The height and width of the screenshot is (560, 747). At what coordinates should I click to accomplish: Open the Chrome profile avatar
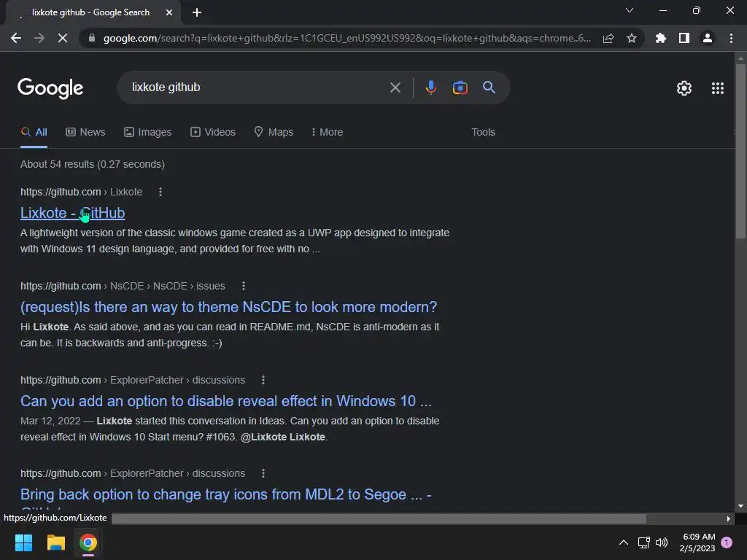tap(708, 38)
